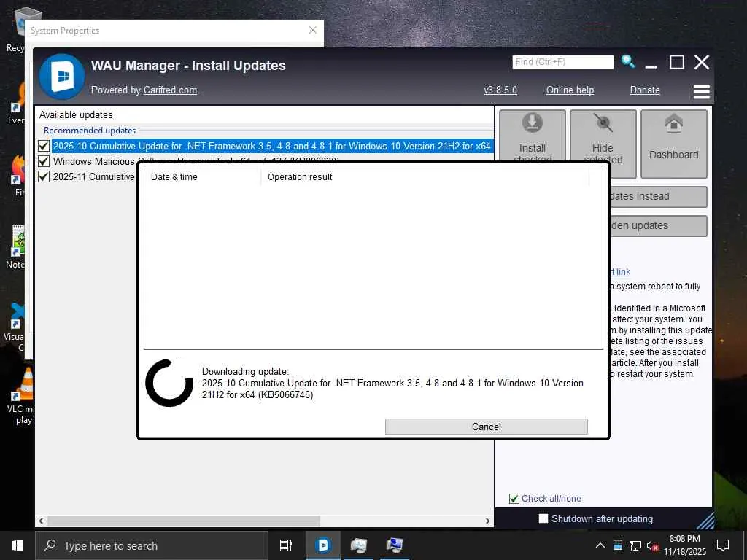Viewport: 747px width, 560px height.
Task: Click the updates list horizontal scrollbar thumb
Action: 183,521
